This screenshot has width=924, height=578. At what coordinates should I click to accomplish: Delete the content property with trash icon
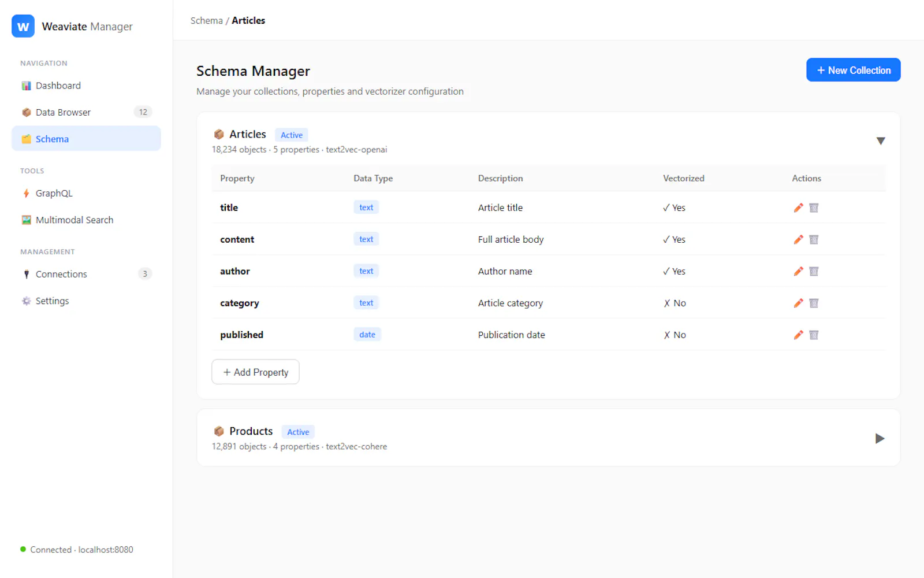click(x=814, y=239)
